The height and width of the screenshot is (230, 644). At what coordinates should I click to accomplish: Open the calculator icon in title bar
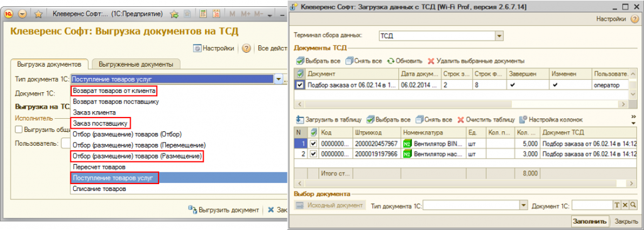coord(203,14)
